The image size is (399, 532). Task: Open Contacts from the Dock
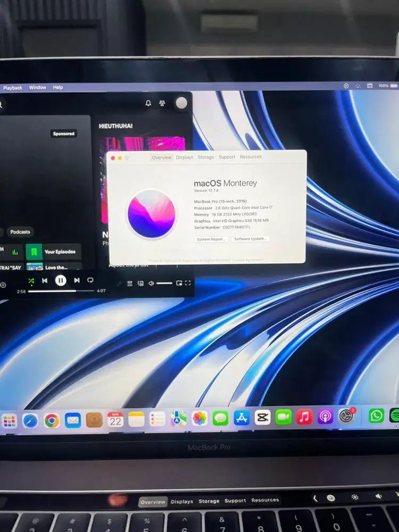pos(94,420)
